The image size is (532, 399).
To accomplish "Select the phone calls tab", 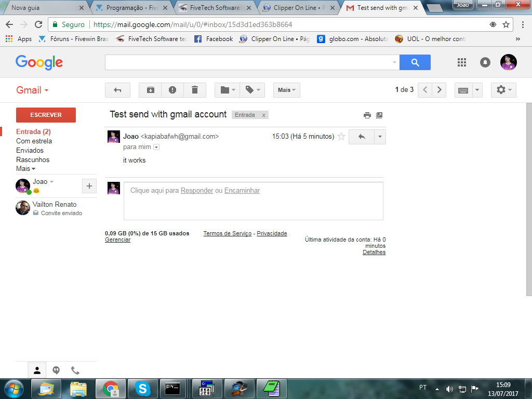I will (75, 370).
